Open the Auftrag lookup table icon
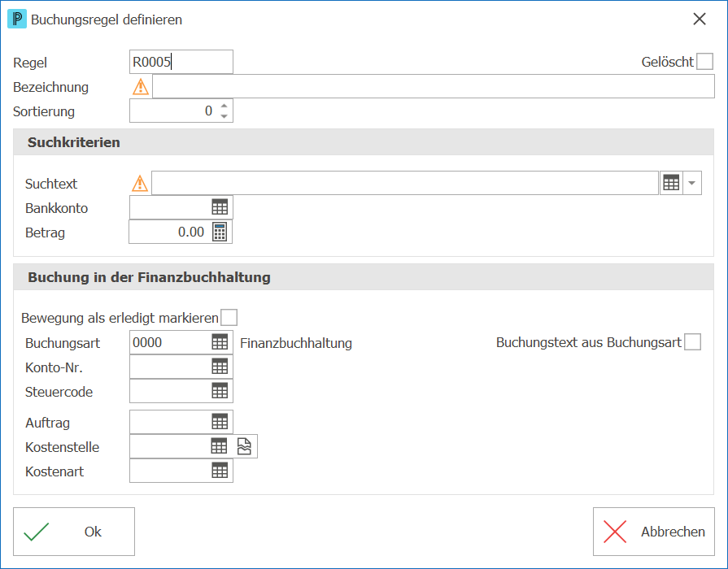This screenshot has height=569, width=728. (220, 422)
